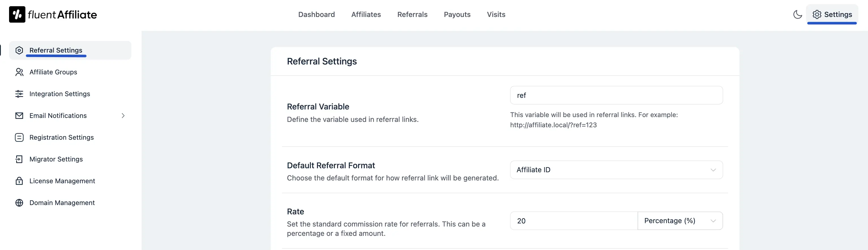Viewport: 868px width, 250px height.
Task: Click the fluentAffiliate brand name
Action: click(x=62, y=14)
